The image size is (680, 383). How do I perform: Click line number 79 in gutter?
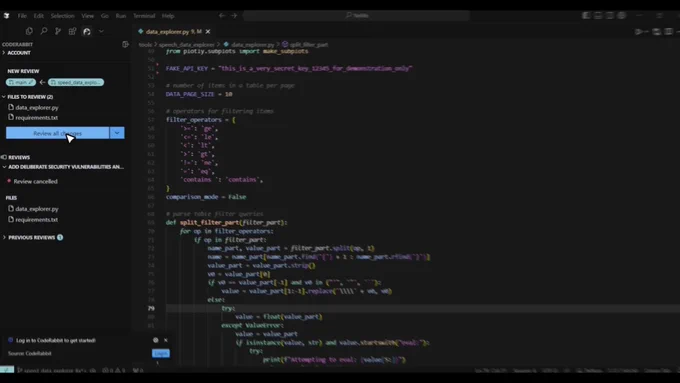pyautogui.click(x=151, y=308)
